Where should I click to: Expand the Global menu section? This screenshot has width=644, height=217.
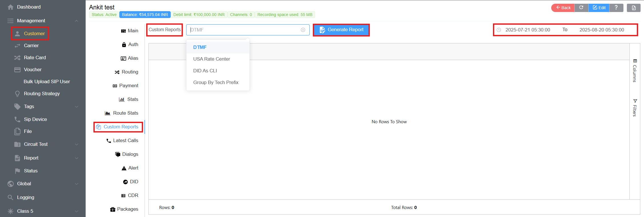[77, 184]
